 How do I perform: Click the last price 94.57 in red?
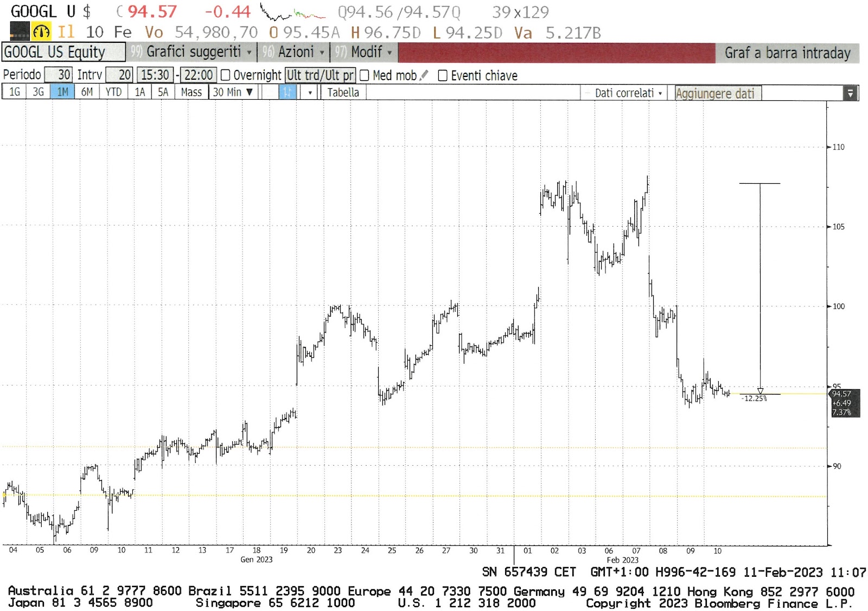152,11
